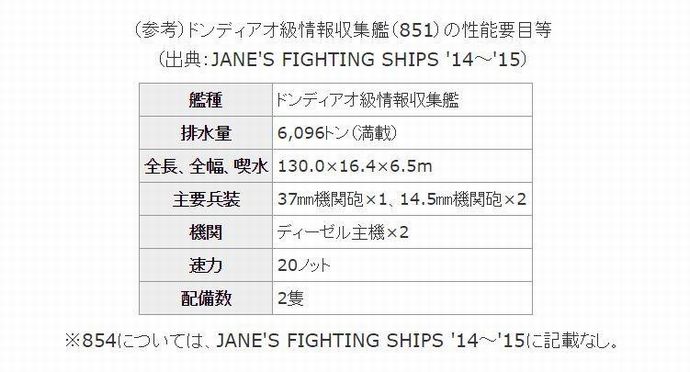Select the 37mm機関砲 armament value cell
This screenshot has height=372, width=690.
402,199
